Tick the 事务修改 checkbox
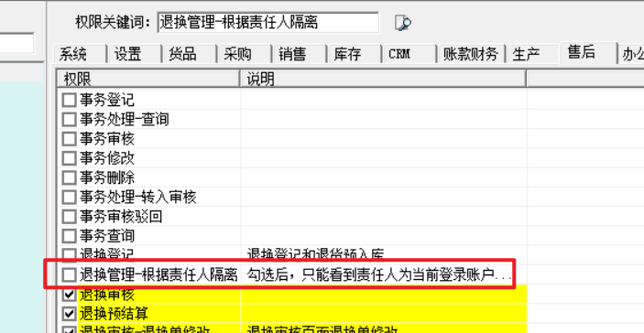644x333 pixels. (69, 158)
